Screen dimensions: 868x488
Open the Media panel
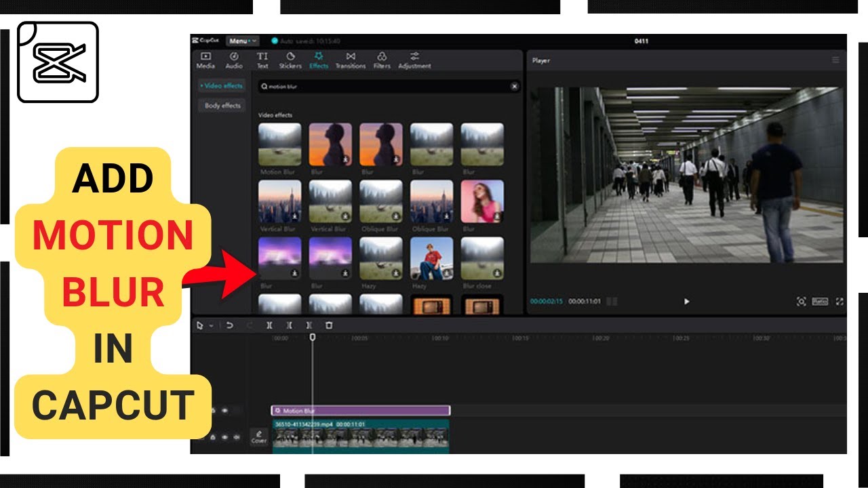click(205, 60)
